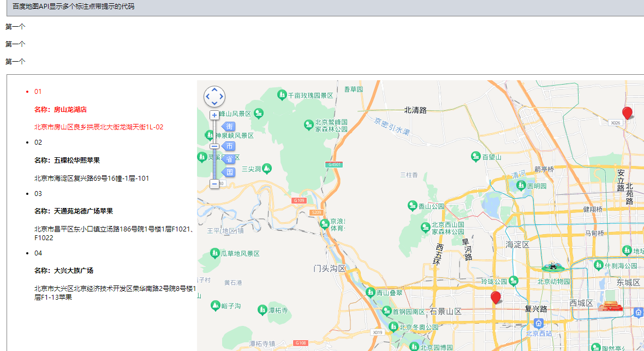This screenshot has width=644, height=351.
Task: Click the 北京西山国家森林公园 icon
Action: (x=426, y=227)
